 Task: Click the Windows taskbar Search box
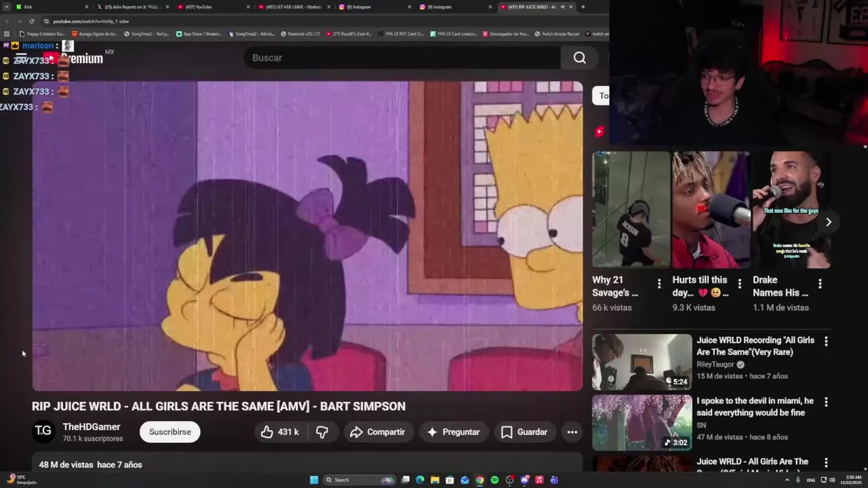pyautogui.click(x=359, y=480)
